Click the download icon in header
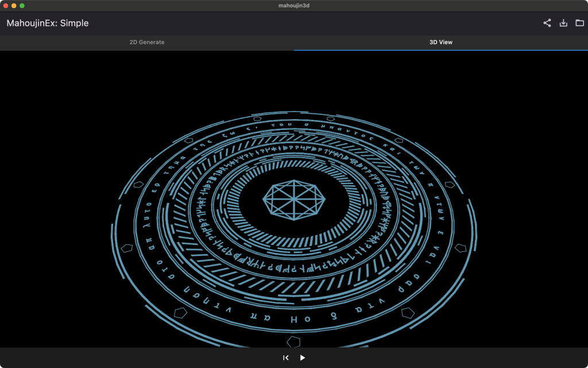Viewport: 588px width, 368px height. point(563,23)
